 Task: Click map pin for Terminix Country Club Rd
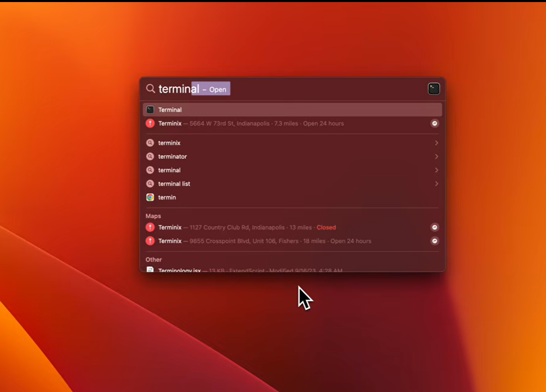point(150,227)
